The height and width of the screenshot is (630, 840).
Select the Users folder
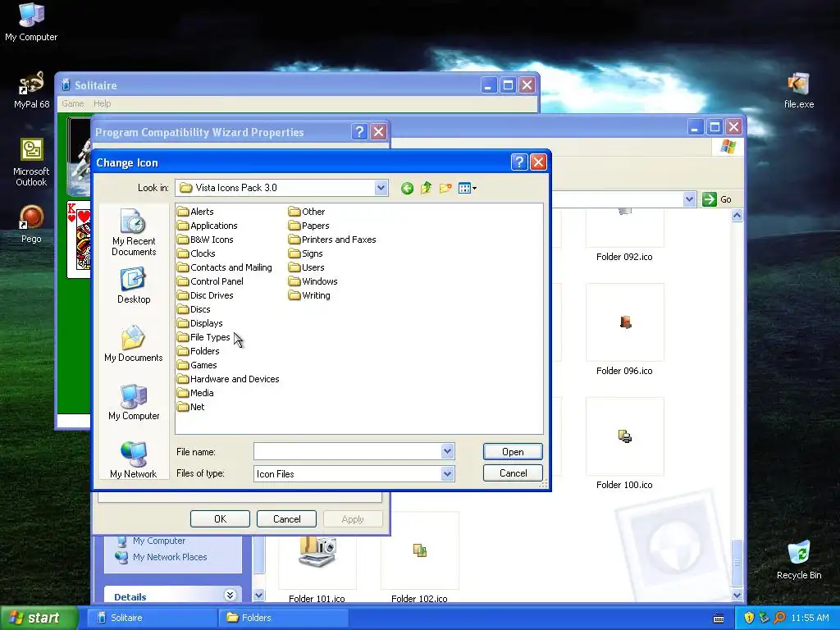[x=307, y=267]
